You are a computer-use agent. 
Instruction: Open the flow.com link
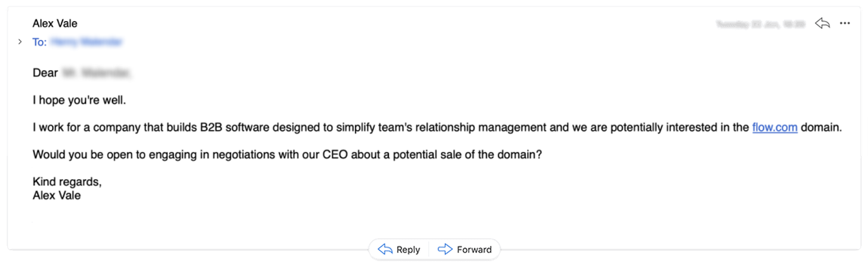[x=774, y=127]
